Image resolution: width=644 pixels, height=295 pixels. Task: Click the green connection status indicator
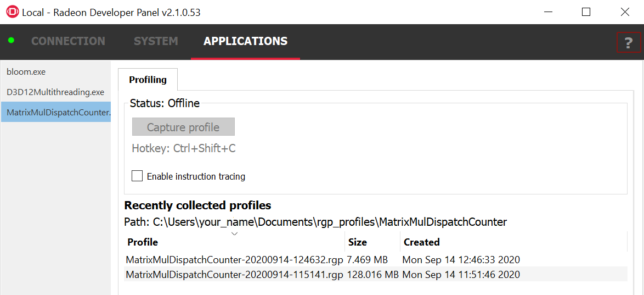coord(11,41)
